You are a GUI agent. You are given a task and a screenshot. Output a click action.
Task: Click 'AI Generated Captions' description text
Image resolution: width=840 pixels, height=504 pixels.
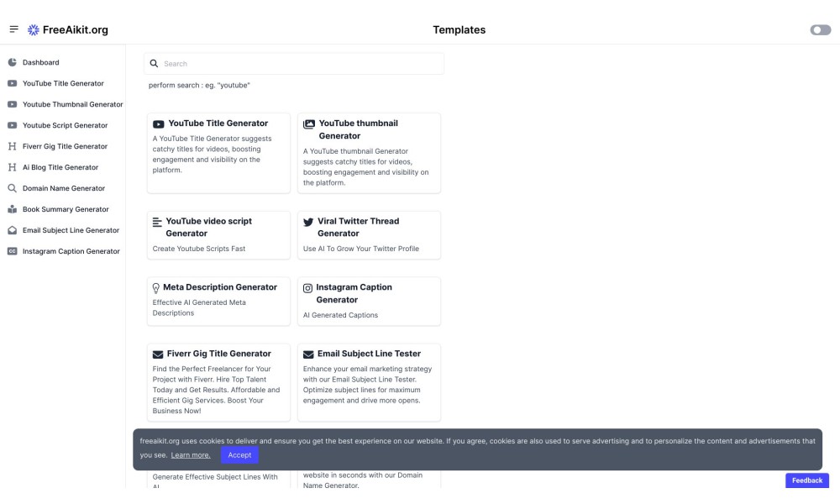341,315
